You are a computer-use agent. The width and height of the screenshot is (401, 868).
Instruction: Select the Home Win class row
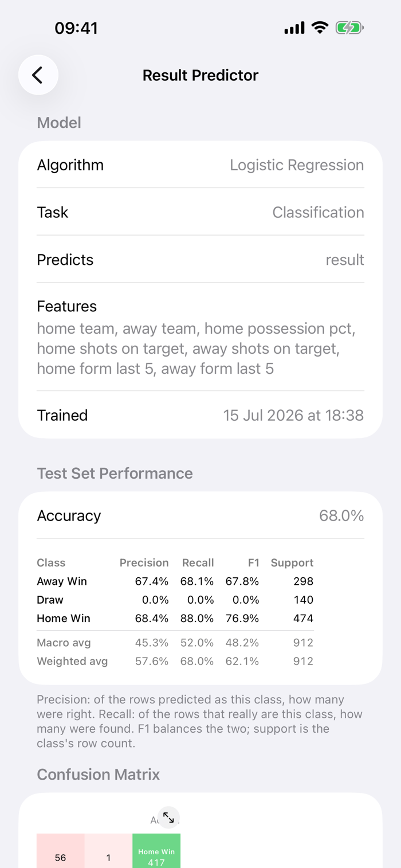pyautogui.click(x=175, y=619)
